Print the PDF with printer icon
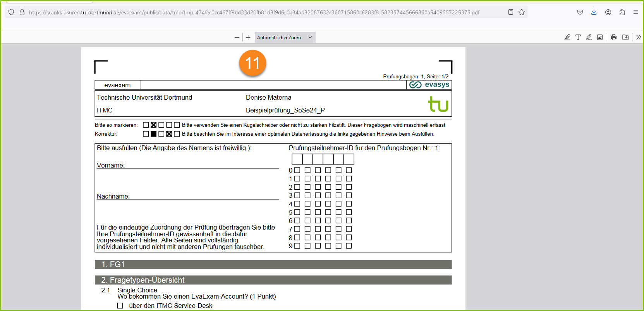Viewport: 644px width, 311px height. click(x=614, y=37)
